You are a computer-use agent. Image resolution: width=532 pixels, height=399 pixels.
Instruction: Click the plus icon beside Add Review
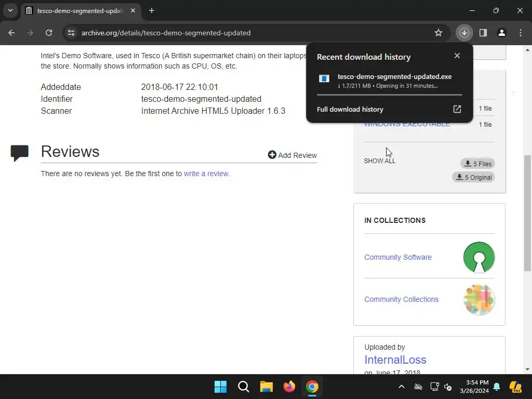(x=272, y=155)
